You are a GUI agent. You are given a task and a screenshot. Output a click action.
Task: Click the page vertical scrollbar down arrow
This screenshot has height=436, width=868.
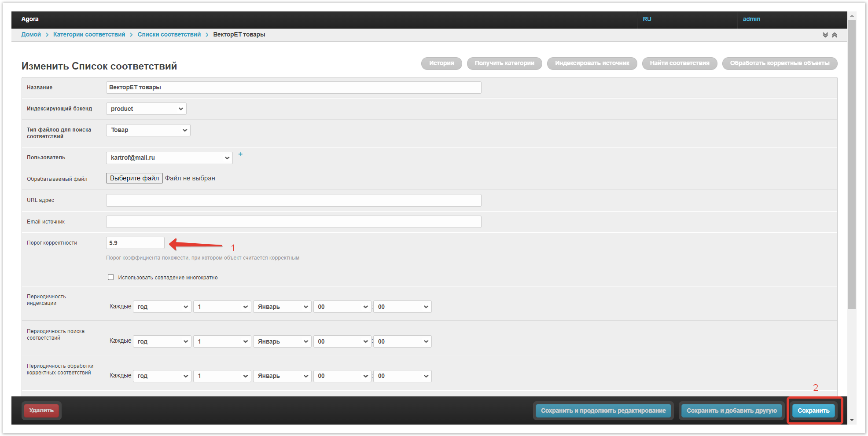852,420
